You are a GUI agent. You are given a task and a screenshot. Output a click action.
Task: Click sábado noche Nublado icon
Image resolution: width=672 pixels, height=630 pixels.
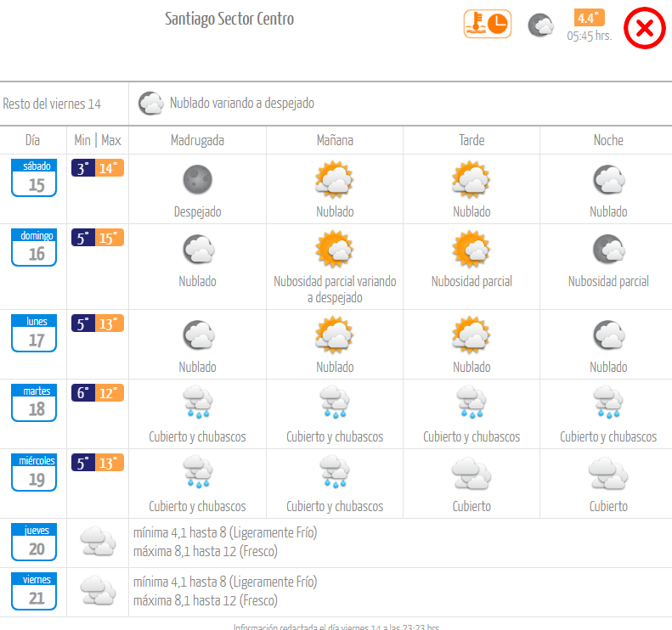click(609, 179)
